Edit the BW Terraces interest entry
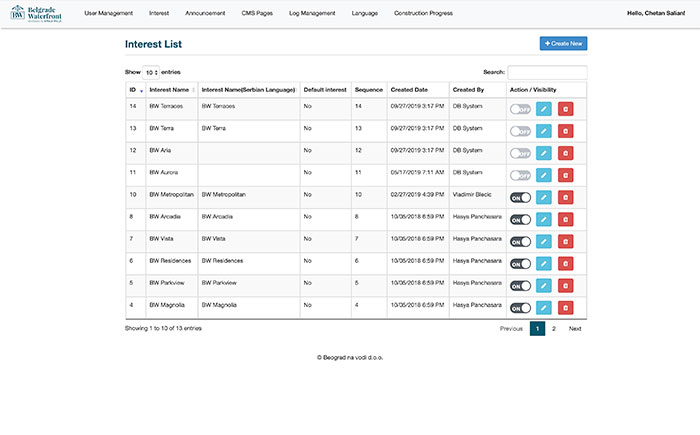Screen dimensions: 700x435 pyautogui.click(x=543, y=109)
